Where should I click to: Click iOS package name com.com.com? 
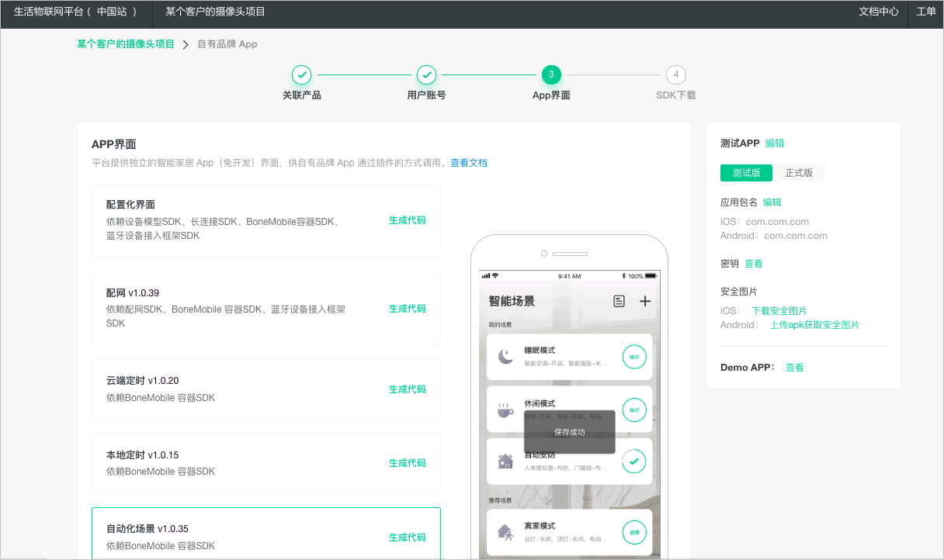pyautogui.click(x=776, y=222)
